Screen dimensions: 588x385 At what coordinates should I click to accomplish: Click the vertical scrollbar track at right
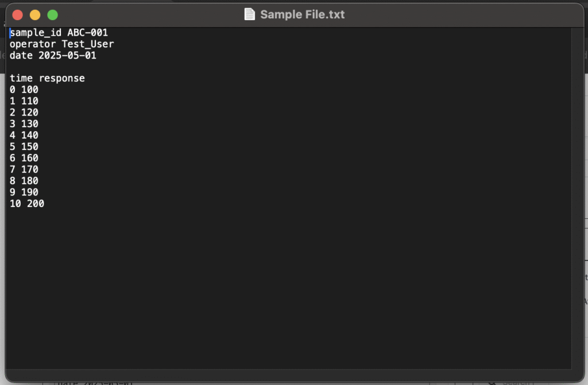[577, 195]
